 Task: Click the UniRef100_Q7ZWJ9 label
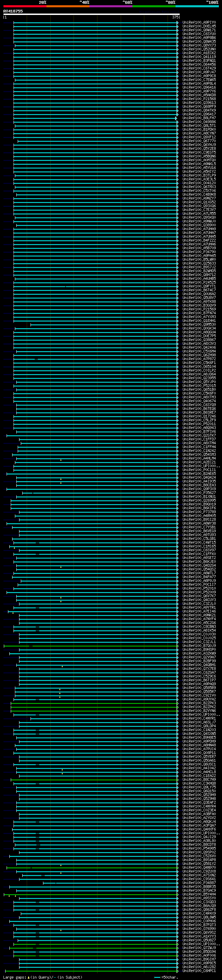[199, 948]
